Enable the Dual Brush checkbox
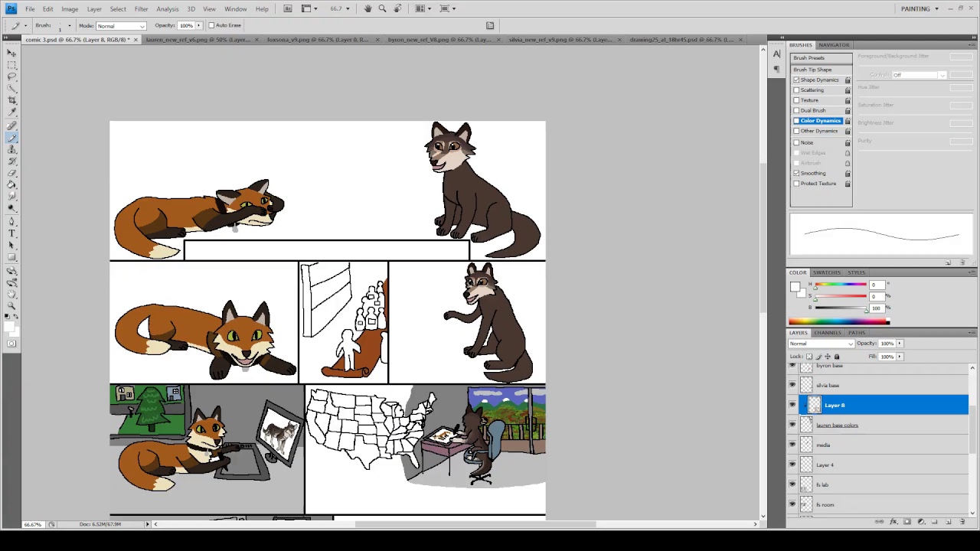Screen dimensions: 980x551 click(796, 110)
